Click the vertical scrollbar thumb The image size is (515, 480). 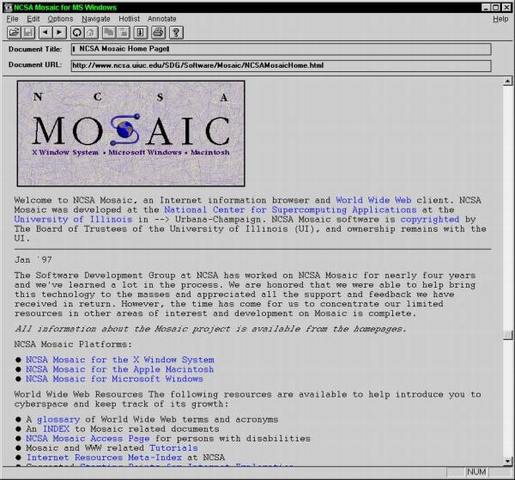(x=508, y=335)
